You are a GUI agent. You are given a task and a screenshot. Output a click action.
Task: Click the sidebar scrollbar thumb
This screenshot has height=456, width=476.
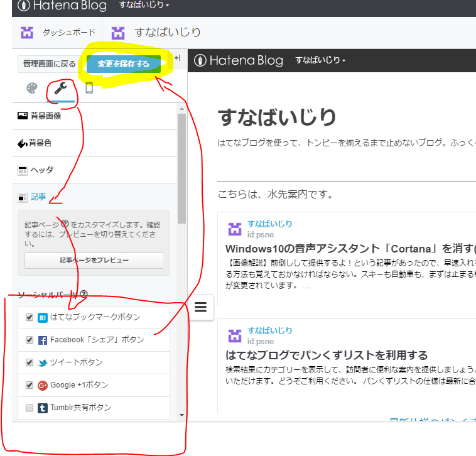[x=182, y=168]
